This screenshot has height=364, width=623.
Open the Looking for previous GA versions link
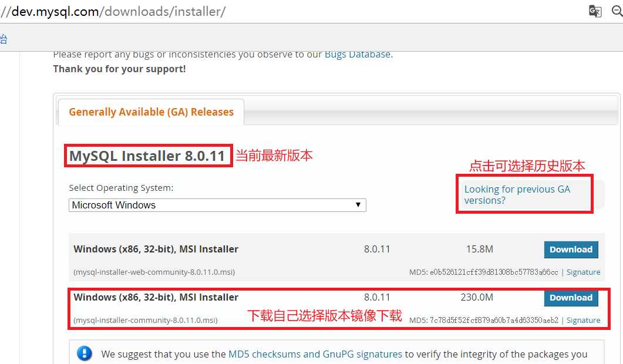(517, 195)
